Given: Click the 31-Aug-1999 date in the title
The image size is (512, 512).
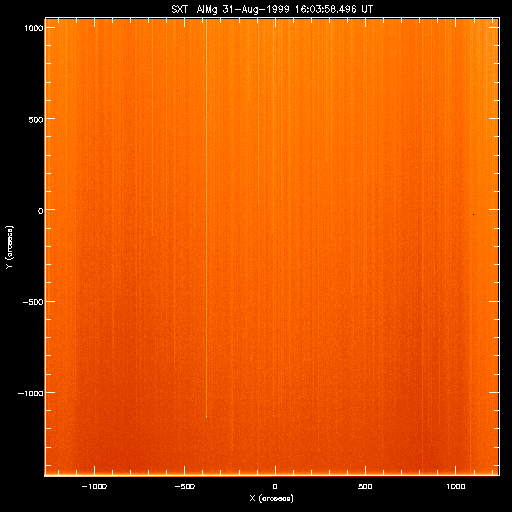Looking at the screenshot, I should [x=256, y=9].
